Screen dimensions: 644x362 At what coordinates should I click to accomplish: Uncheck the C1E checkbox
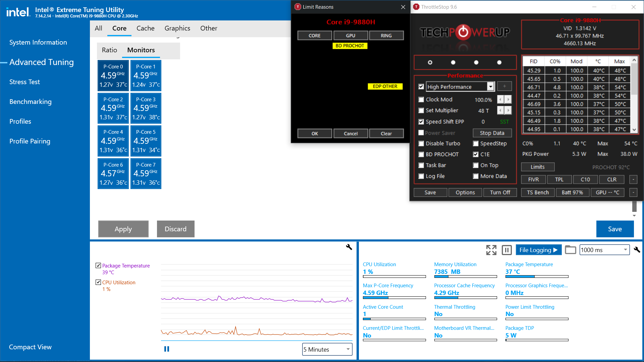[476, 155]
